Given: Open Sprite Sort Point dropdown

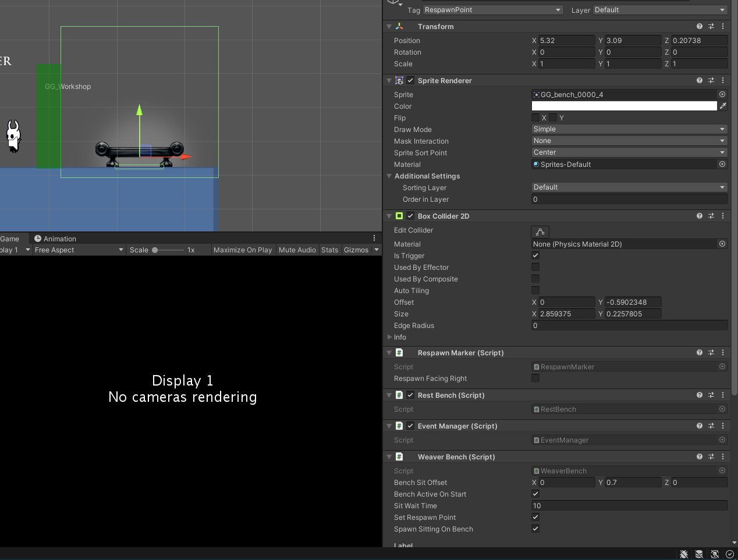Looking at the screenshot, I should tap(630, 152).
